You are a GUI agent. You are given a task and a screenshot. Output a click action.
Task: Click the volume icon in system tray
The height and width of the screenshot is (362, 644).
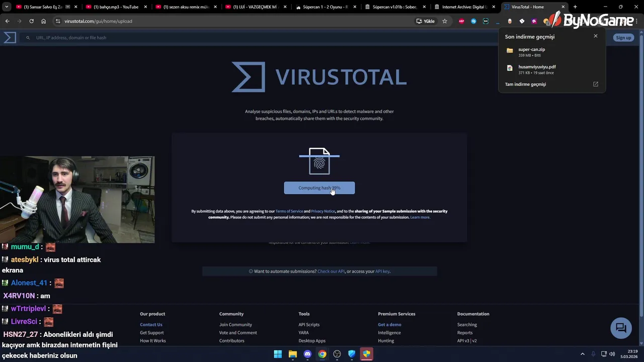tap(612, 354)
